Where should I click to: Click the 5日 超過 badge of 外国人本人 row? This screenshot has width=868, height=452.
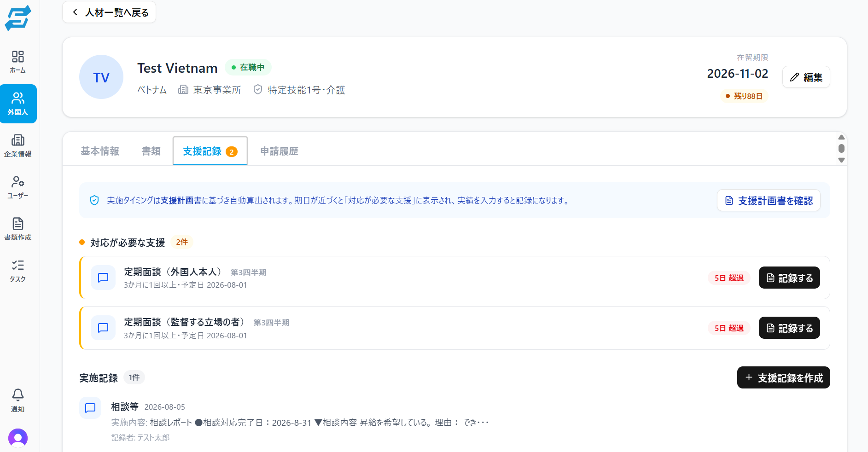point(729,278)
